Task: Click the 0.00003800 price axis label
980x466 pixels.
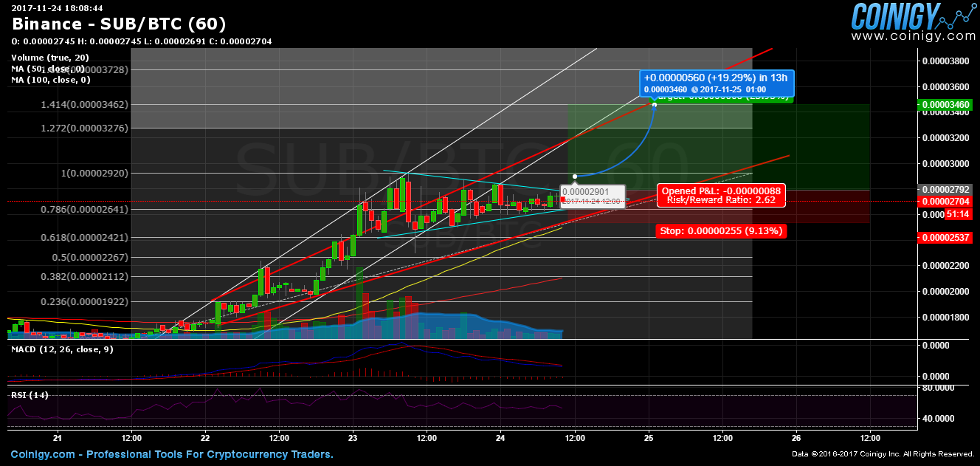Action: tap(948, 61)
